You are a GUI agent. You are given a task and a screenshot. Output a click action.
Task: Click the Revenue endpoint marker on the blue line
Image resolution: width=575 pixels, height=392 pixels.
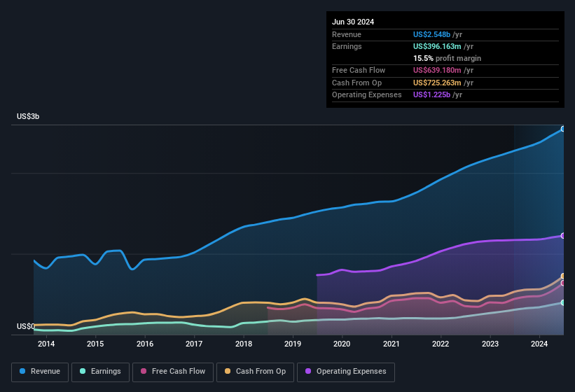tap(563, 129)
